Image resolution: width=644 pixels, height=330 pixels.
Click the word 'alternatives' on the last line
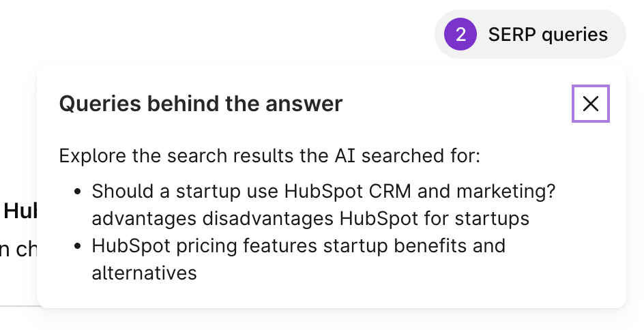(144, 273)
